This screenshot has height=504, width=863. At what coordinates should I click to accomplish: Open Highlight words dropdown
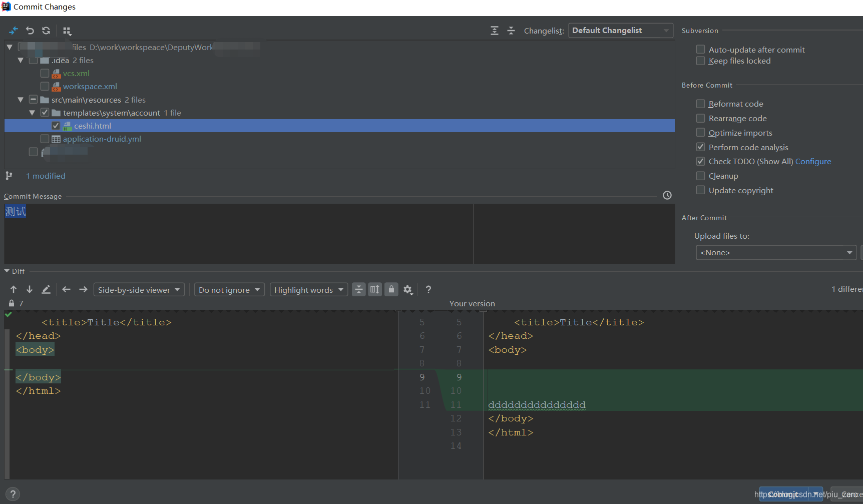[x=309, y=290]
